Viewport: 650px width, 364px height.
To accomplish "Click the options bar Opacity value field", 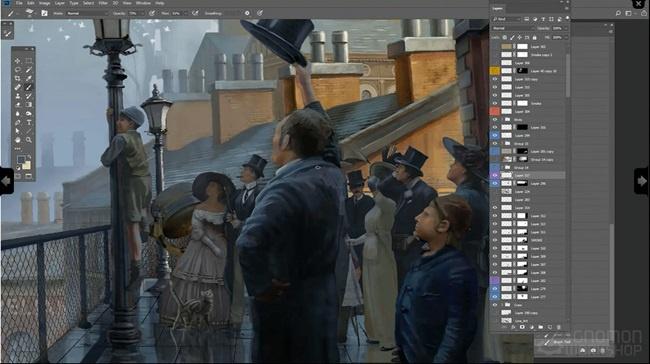I will (133, 13).
